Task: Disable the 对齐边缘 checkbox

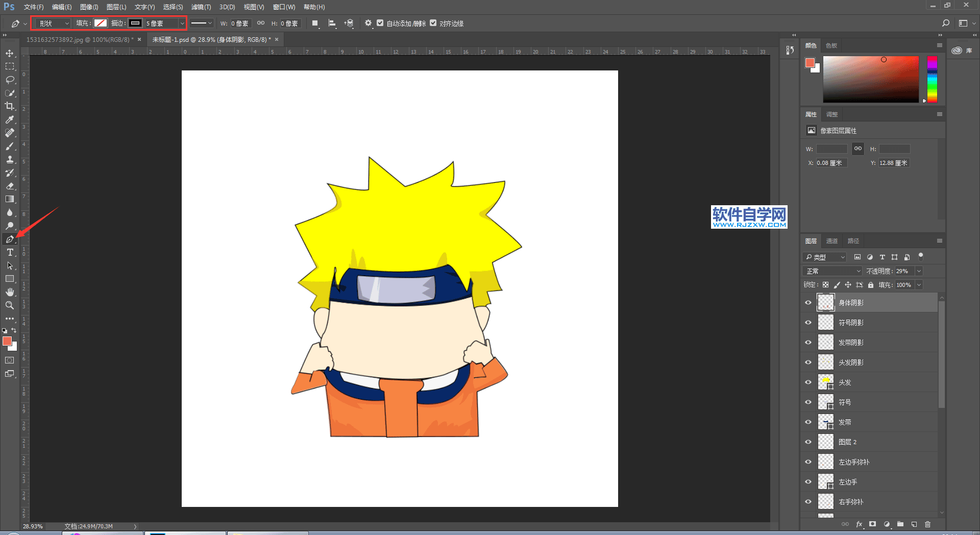Action: coord(433,23)
